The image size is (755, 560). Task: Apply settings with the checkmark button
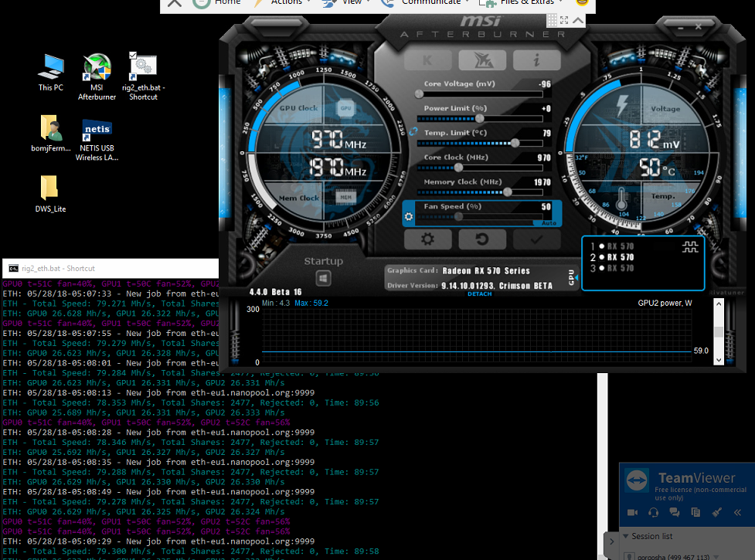coord(536,239)
